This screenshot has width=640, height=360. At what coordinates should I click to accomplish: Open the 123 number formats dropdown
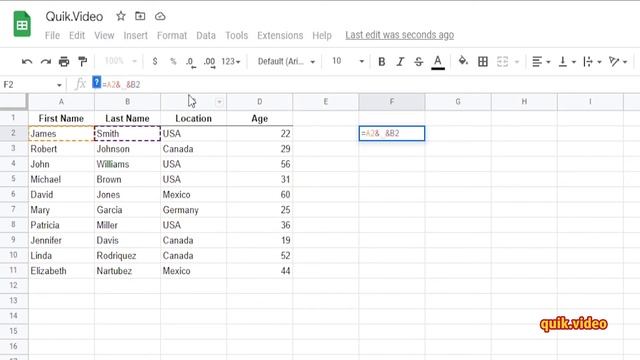(231, 62)
